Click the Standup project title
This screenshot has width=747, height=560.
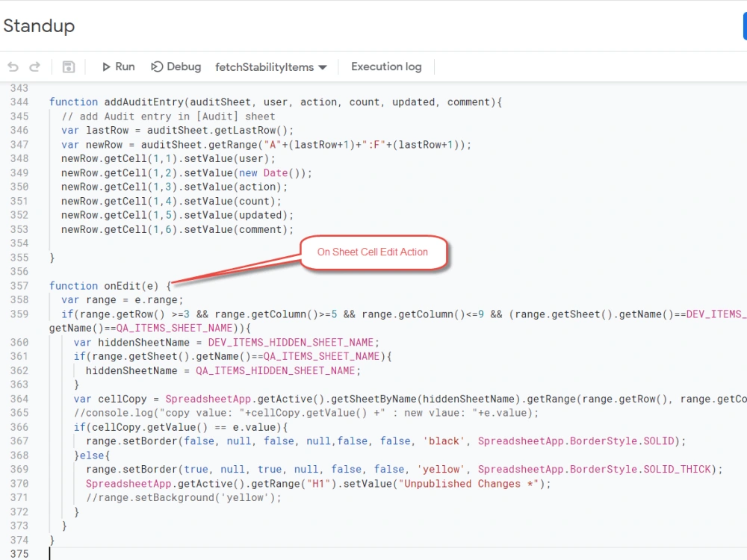coord(39,25)
